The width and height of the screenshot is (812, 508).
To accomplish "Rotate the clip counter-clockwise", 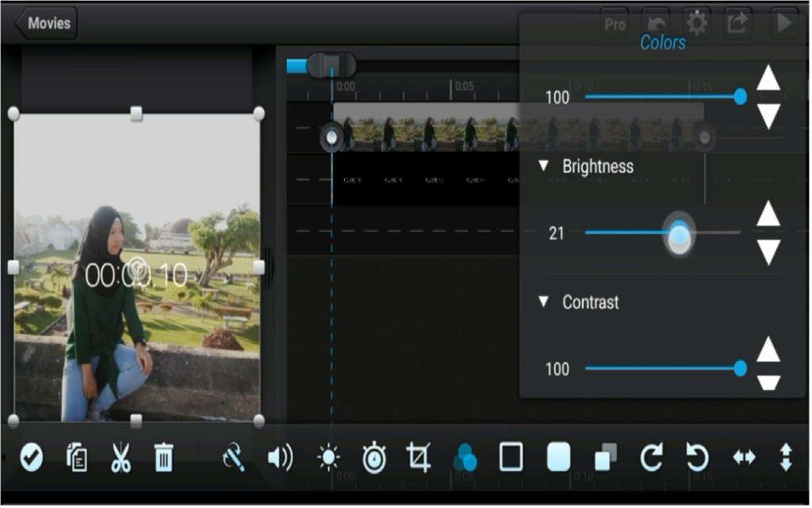I will click(697, 457).
